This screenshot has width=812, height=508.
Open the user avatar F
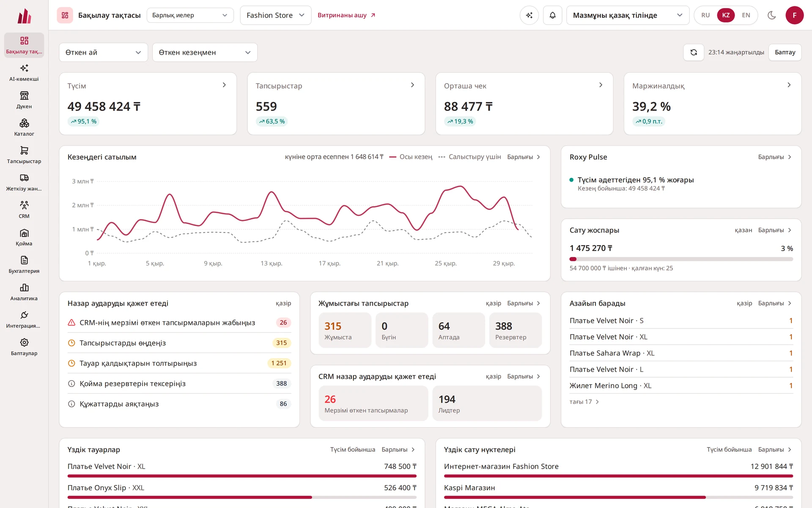click(794, 15)
